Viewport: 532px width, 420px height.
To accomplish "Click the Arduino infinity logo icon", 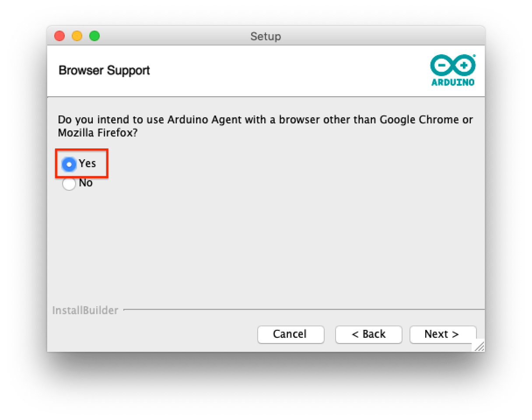I will coord(453,66).
